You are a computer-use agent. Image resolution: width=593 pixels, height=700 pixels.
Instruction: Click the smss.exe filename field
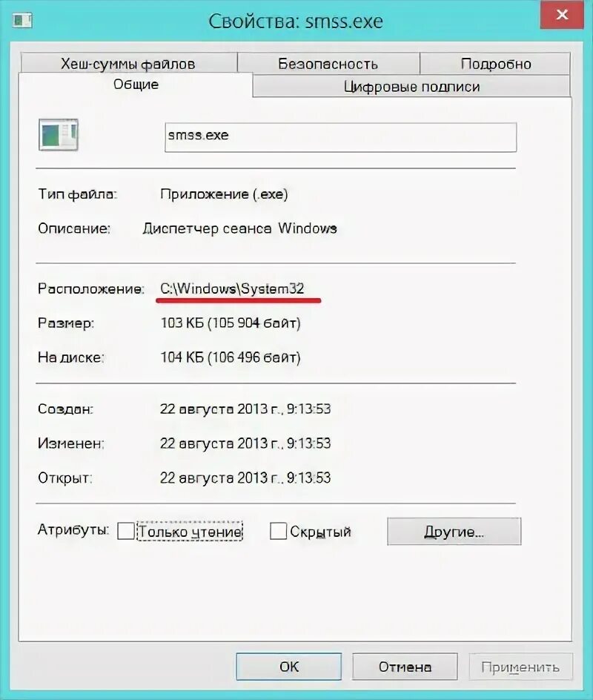coord(341,135)
